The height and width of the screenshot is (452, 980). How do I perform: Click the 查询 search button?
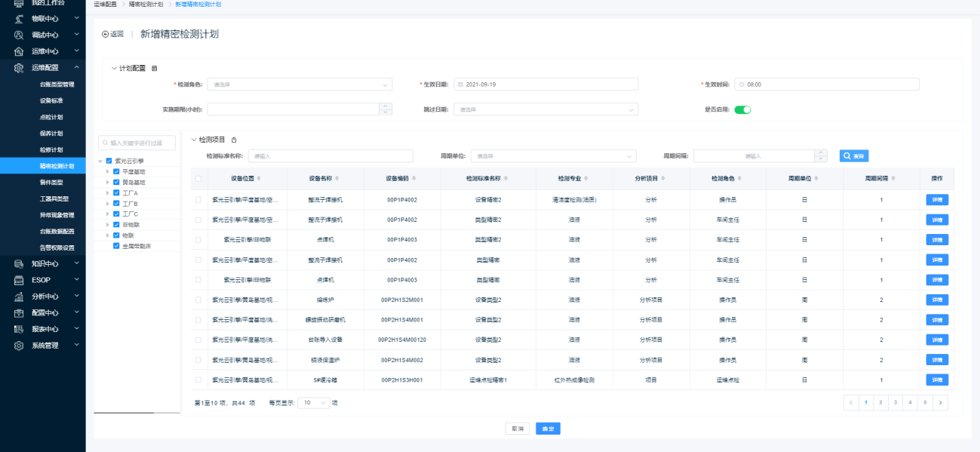[854, 156]
